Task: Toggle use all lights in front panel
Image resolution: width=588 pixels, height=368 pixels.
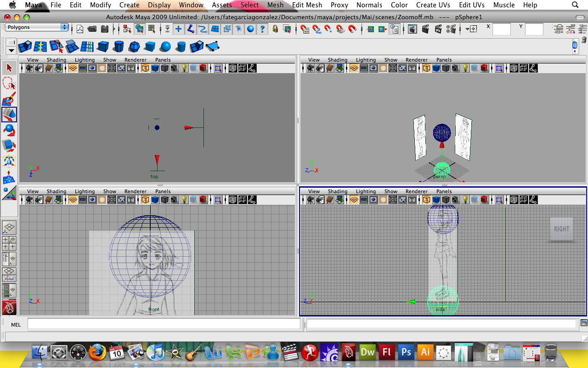Action: [184, 200]
